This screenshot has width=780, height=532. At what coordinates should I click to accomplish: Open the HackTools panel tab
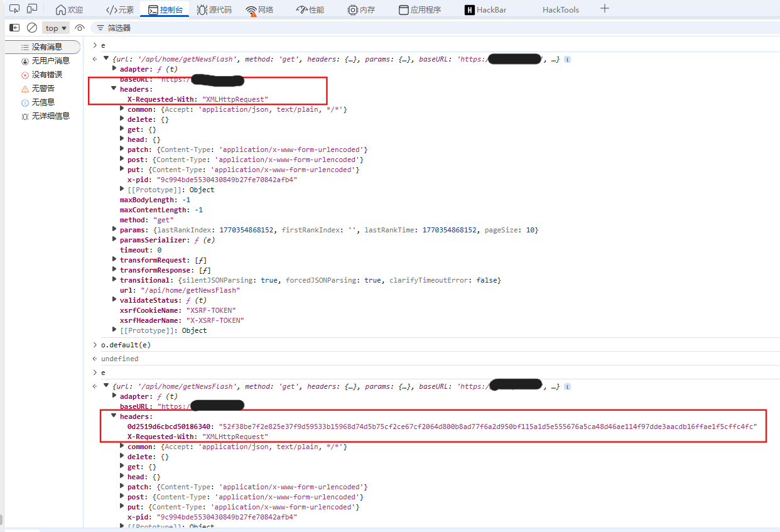pyautogui.click(x=561, y=9)
